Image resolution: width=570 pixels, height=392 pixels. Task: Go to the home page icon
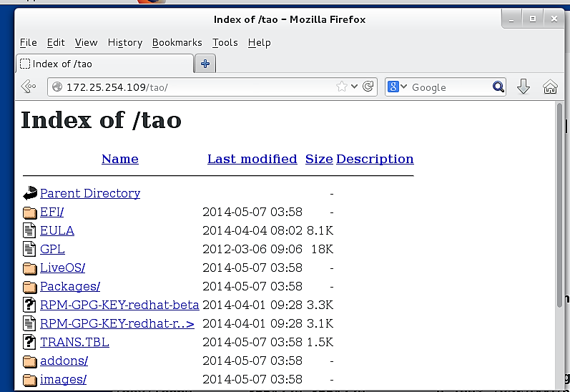[x=550, y=87]
